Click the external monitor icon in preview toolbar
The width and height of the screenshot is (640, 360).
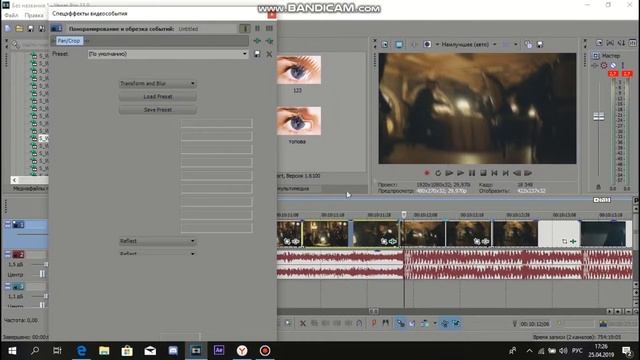click(x=399, y=44)
